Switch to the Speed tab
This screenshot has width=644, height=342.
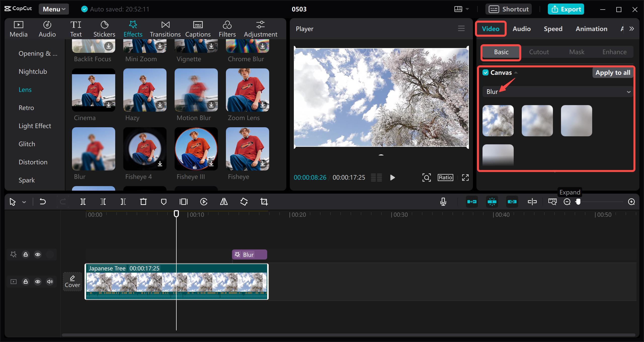pos(553,29)
